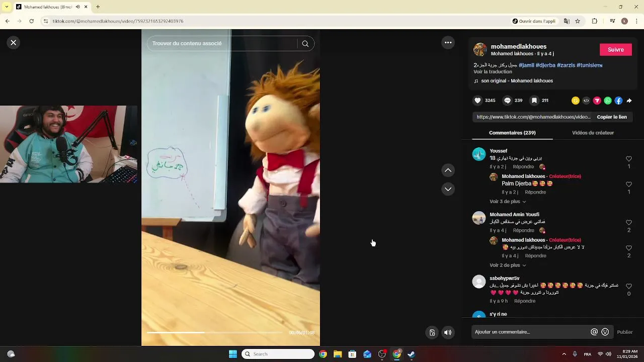Like Youssef's comment
Screen dimensions: 644x362
point(628,159)
